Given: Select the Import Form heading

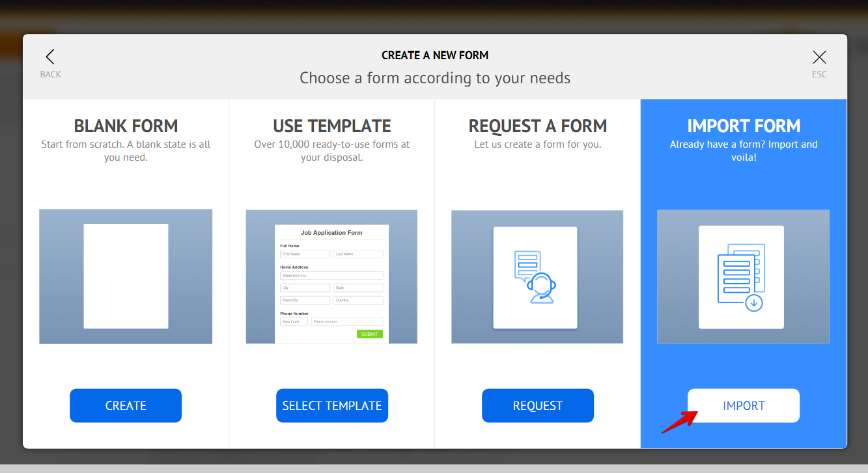Looking at the screenshot, I should [744, 126].
